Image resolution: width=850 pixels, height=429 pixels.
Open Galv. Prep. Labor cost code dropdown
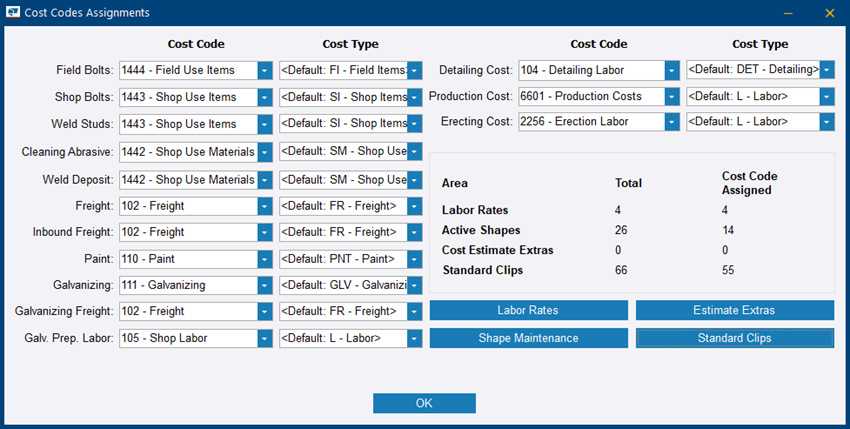[x=264, y=338]
